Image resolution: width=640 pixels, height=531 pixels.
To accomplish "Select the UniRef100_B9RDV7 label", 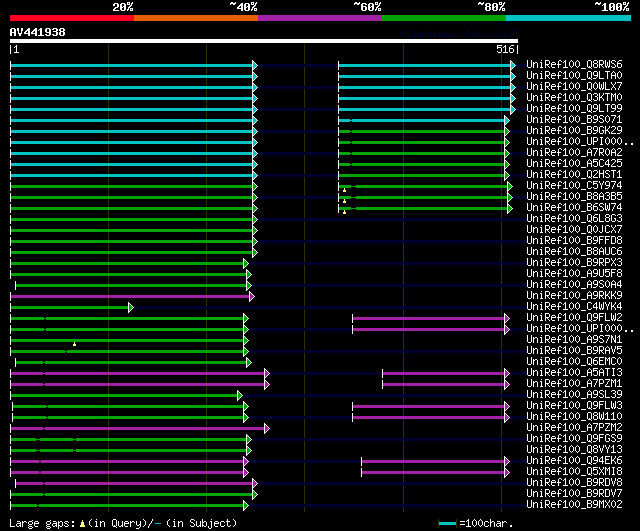I will tap(574, 494).
